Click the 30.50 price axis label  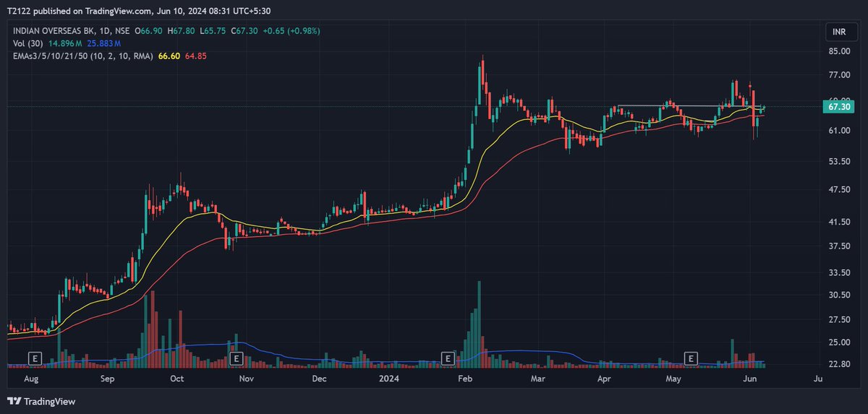(839, 295)
